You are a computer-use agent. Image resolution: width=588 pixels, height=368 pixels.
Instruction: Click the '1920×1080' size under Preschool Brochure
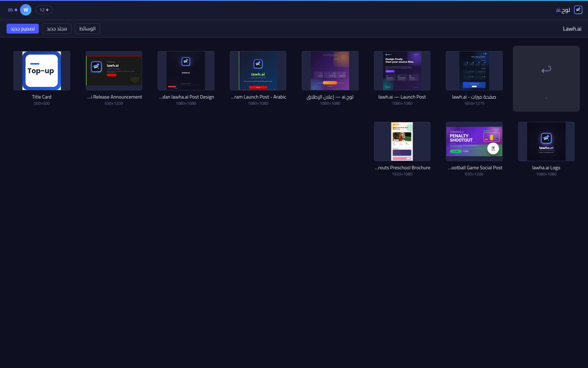pyautogui.click(x=402, y=174)
